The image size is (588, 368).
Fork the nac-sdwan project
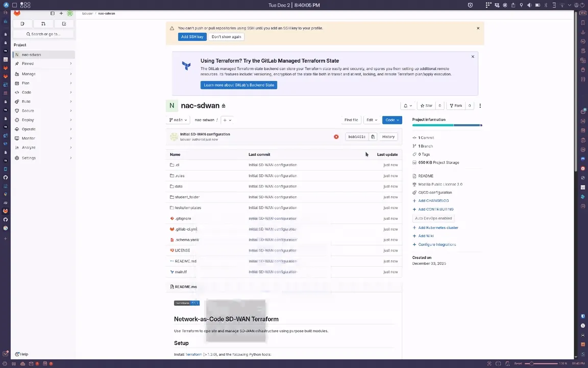(456, 105)
